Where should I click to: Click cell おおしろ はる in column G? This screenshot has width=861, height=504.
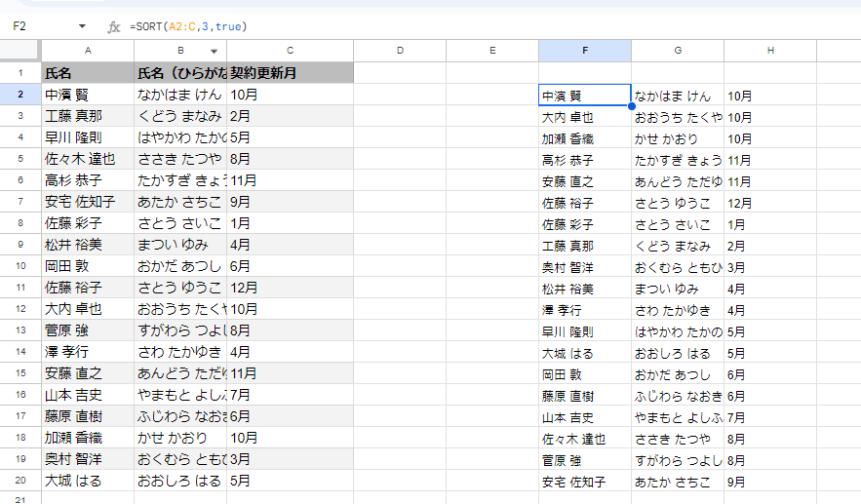(678, 353)
